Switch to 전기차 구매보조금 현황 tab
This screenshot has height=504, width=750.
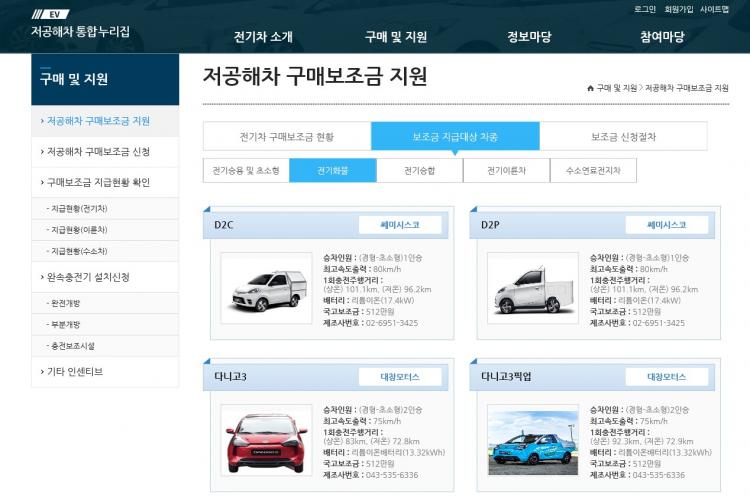coord(287,137)
